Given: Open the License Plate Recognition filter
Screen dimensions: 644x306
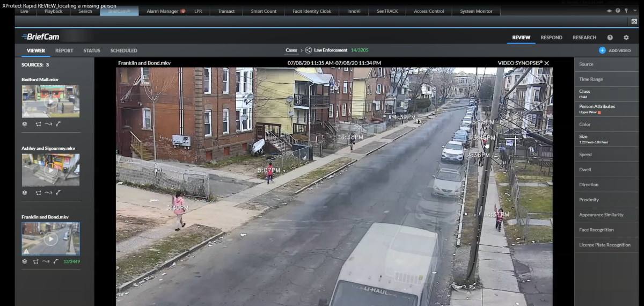Looking at the screenshot, I should (x=606, y=245).
